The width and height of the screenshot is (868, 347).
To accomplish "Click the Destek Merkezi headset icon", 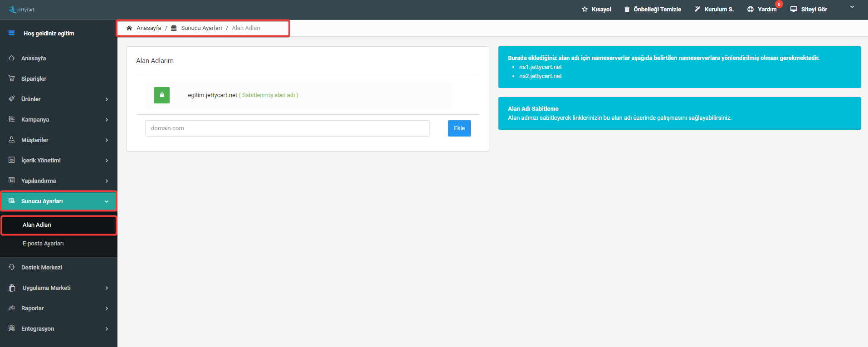I will (x=12, y=267).
